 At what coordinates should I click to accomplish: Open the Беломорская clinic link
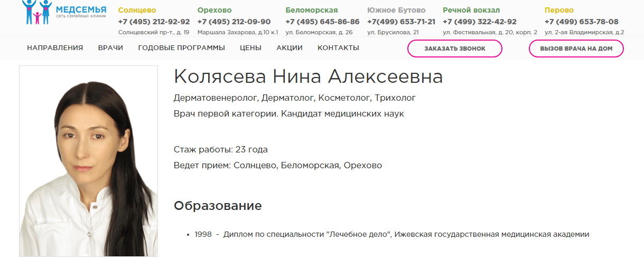tap(312, 11)
